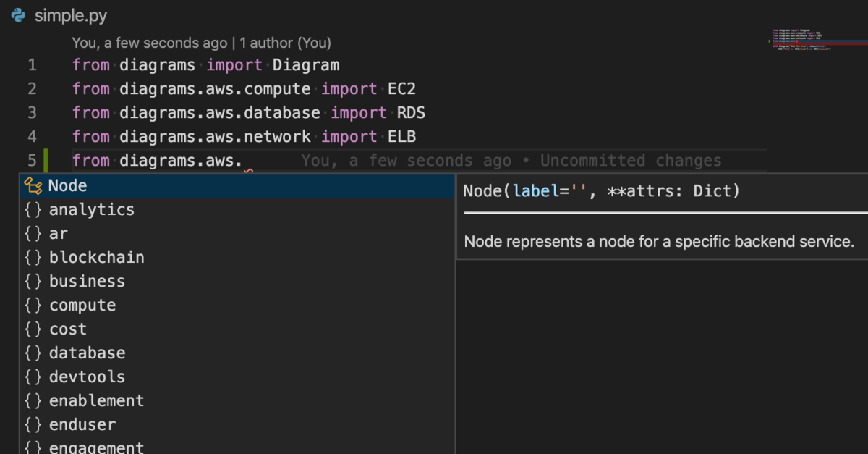Click the class icon next to Node suggestion
The width and height of the screenshot is (868, 454).
point(35,185)
